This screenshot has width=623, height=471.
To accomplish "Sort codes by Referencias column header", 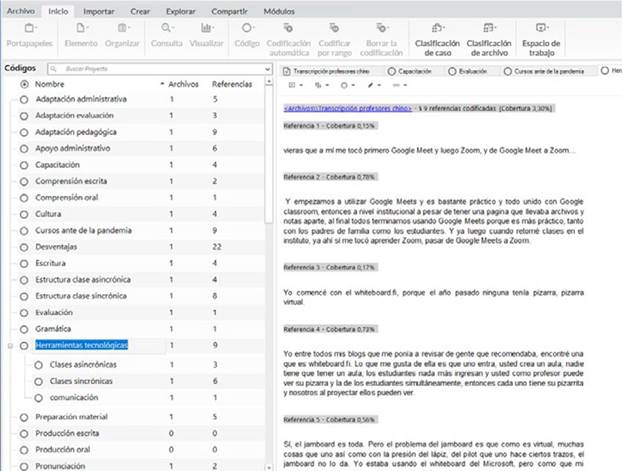I will click(x=232, y=85).
